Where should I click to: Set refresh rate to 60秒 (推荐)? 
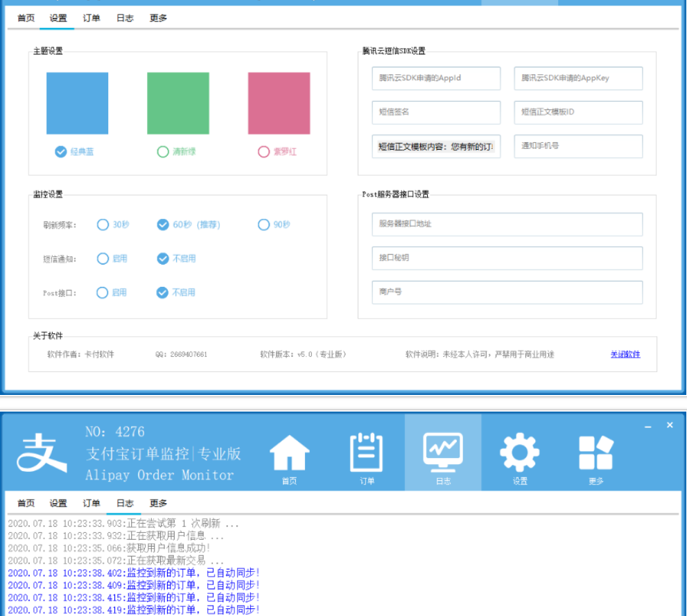189,225
